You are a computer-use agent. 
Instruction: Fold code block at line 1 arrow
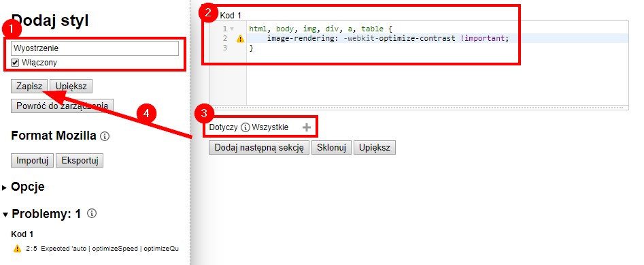232,29
